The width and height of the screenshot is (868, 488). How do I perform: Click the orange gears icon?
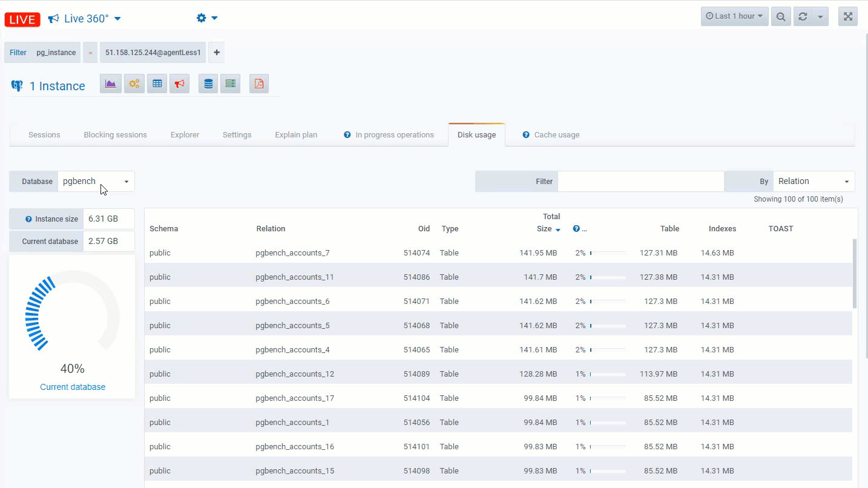tap(134, 84)
